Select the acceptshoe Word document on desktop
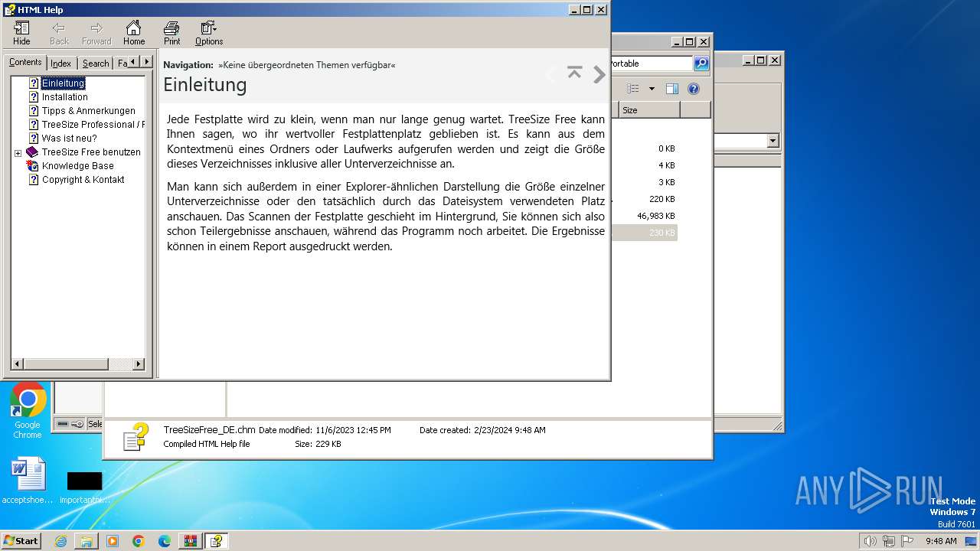980x551 pixels. click(x=28, y=481)
